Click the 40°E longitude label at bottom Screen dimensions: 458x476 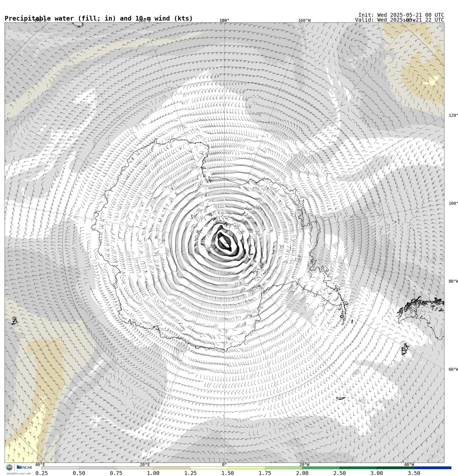pyautogui.click(x=40, y=465)
